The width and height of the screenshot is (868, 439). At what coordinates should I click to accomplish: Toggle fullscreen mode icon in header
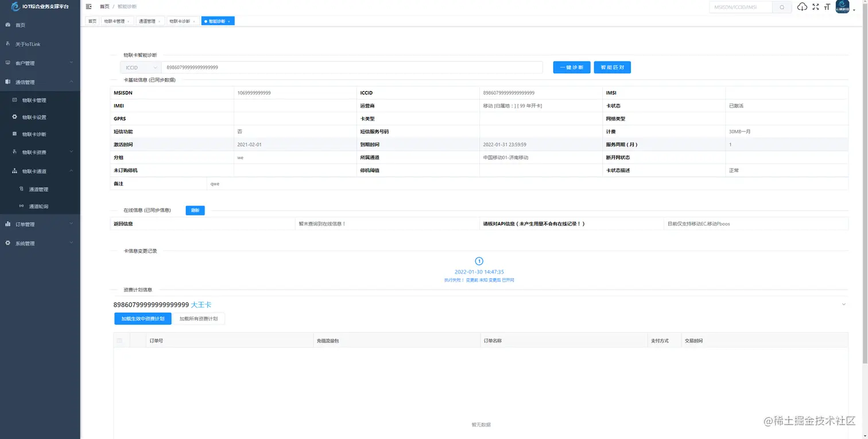[x=815, y=7]
